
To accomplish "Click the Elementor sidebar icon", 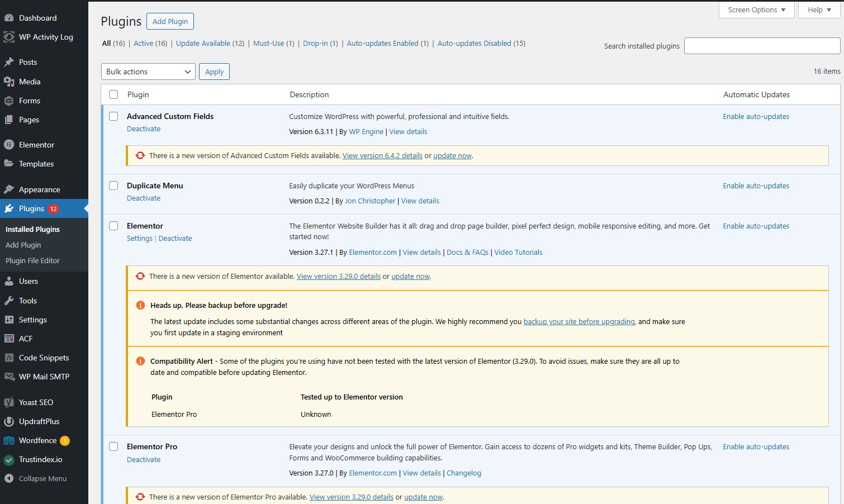I will 9,145.
